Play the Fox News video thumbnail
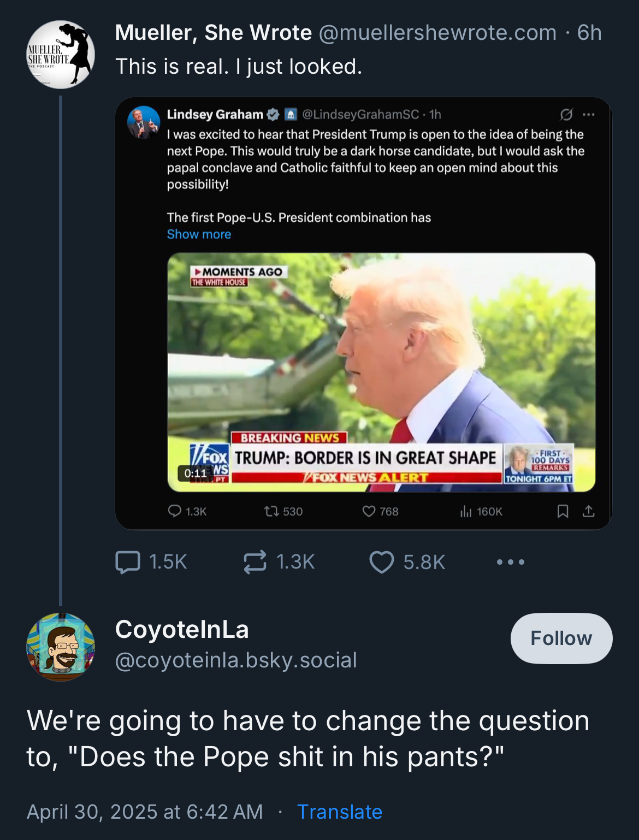 click(x=381, y=372)
